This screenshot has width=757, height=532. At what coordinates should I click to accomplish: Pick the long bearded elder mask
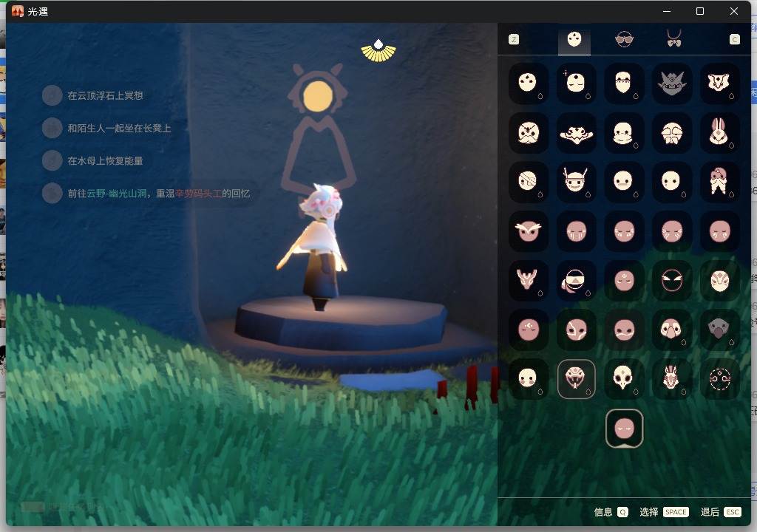(x=624, y=83)
